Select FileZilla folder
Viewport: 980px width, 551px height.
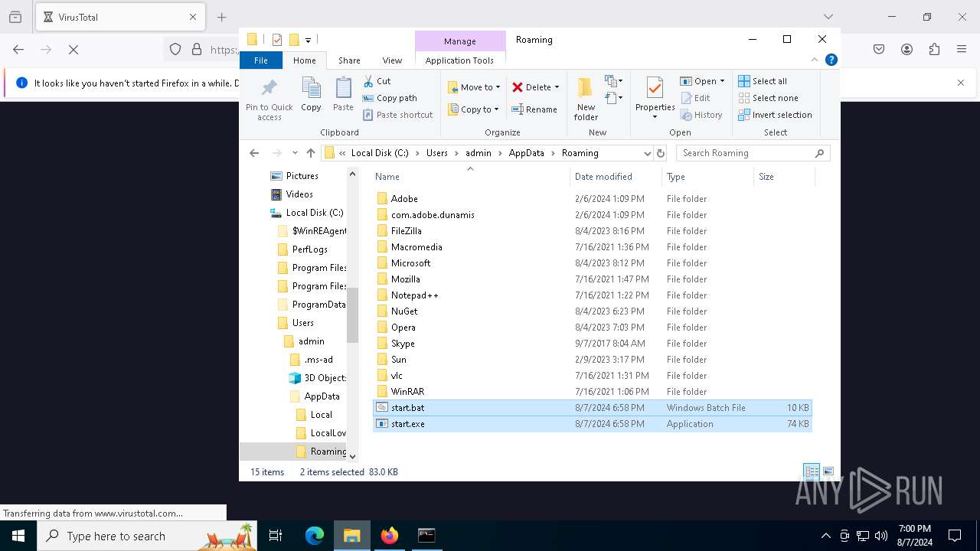coord(406,231)
